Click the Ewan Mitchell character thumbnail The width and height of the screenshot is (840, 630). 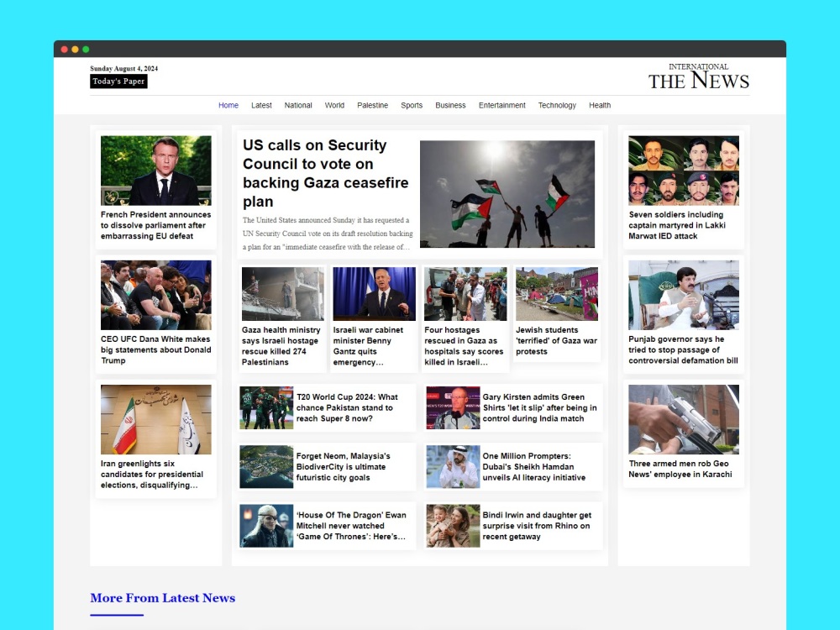pyautogui.click(x=266, y=526)
